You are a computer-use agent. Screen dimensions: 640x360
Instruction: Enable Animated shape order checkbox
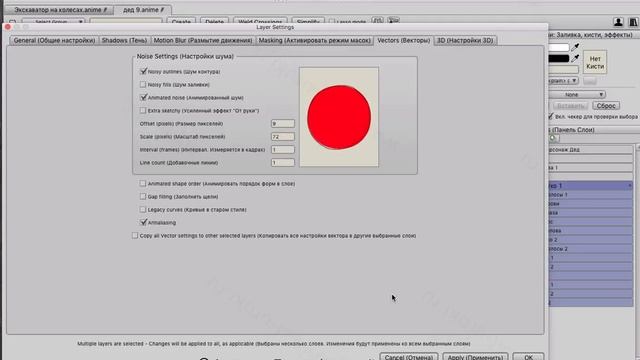coord(143,184)
